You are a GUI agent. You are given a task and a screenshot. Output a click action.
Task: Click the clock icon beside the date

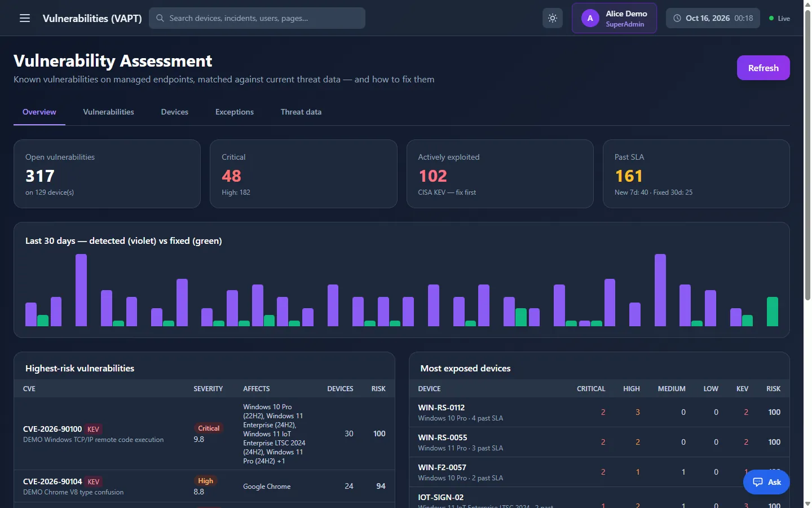677,18
